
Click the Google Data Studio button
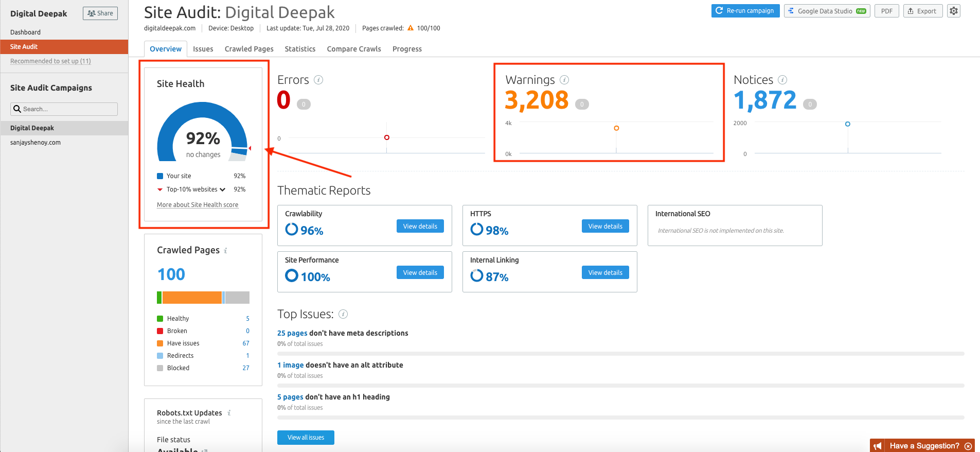(827, 11)
